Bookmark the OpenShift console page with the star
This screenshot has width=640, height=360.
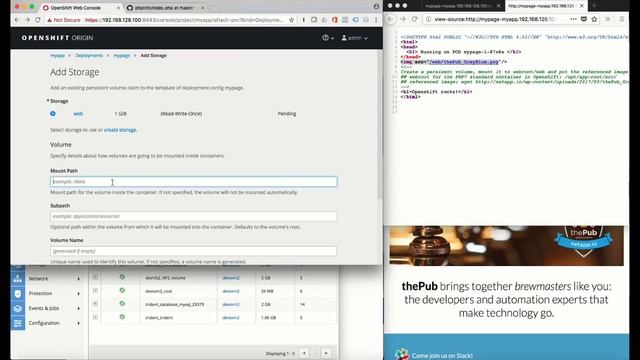[291, 20]
